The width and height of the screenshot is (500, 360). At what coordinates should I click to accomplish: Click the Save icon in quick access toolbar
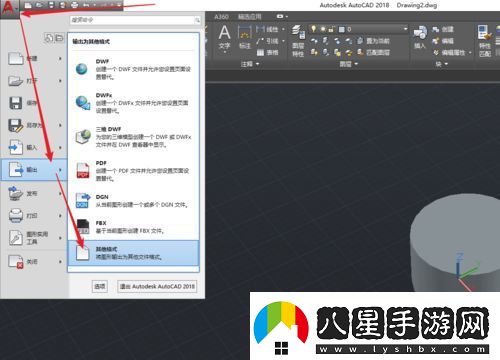click(x=51, y=5)
